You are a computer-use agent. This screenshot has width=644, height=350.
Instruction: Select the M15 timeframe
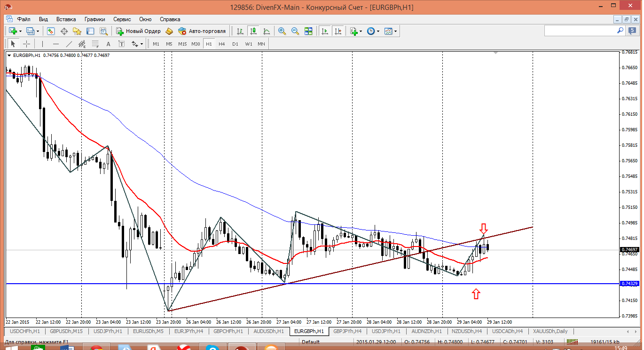point(182,44)
